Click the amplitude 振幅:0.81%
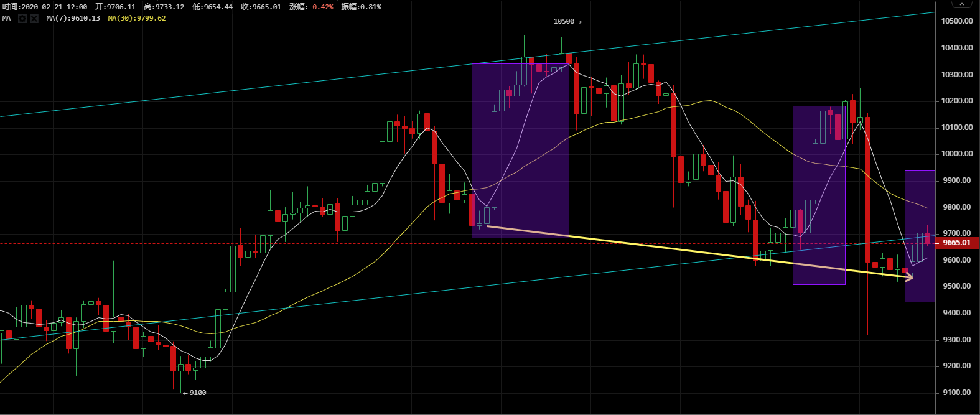Screen dimensions: 980x415 (x=362, y=7)
